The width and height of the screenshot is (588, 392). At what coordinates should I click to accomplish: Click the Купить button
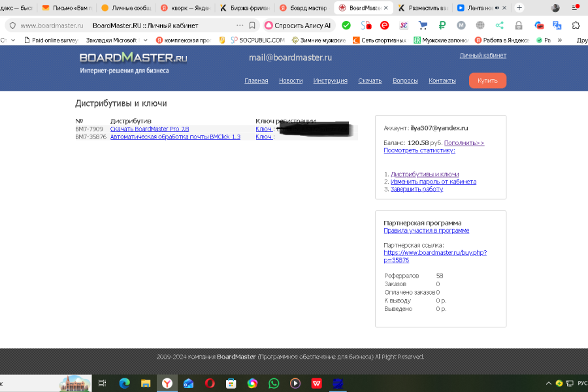coord(487,80)
